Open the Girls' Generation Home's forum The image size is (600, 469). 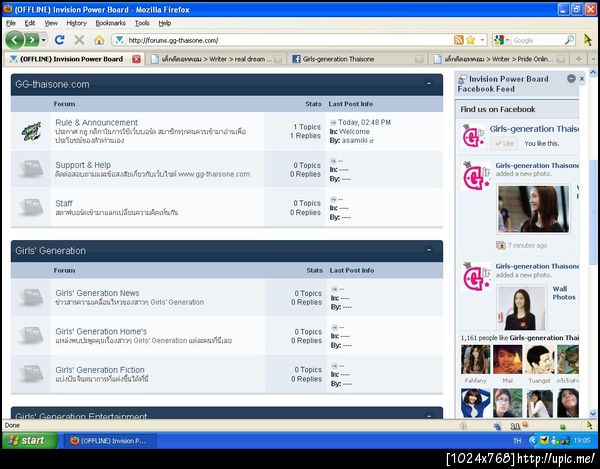coord(101,331)
